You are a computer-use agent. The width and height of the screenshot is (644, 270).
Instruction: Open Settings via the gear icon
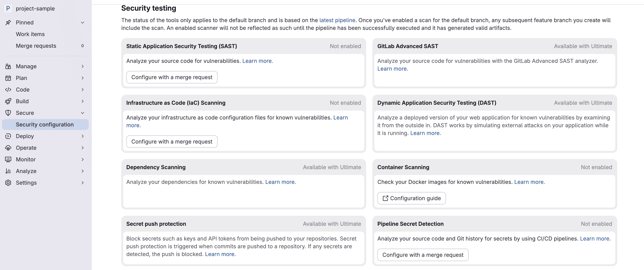(x=8, y=183)
